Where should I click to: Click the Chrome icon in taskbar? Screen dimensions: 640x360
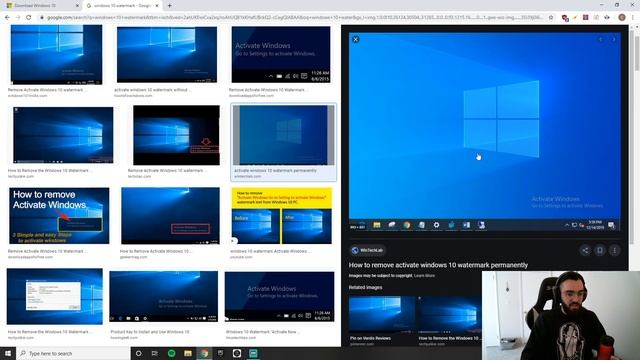[x=204, y=353]
